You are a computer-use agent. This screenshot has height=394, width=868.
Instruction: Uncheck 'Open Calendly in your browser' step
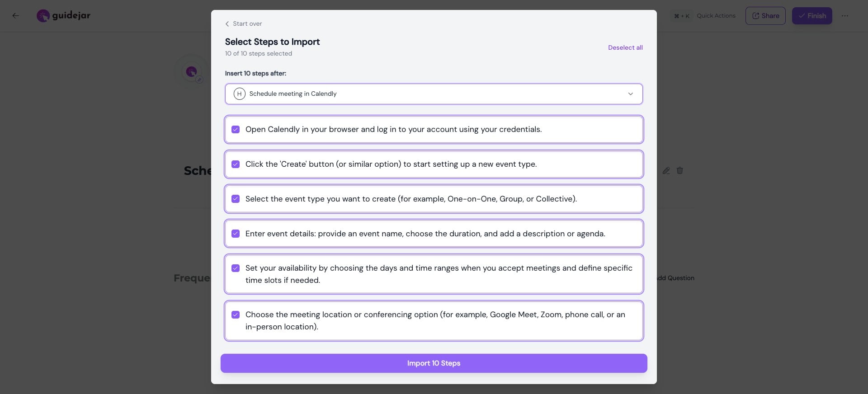(236, 130)
